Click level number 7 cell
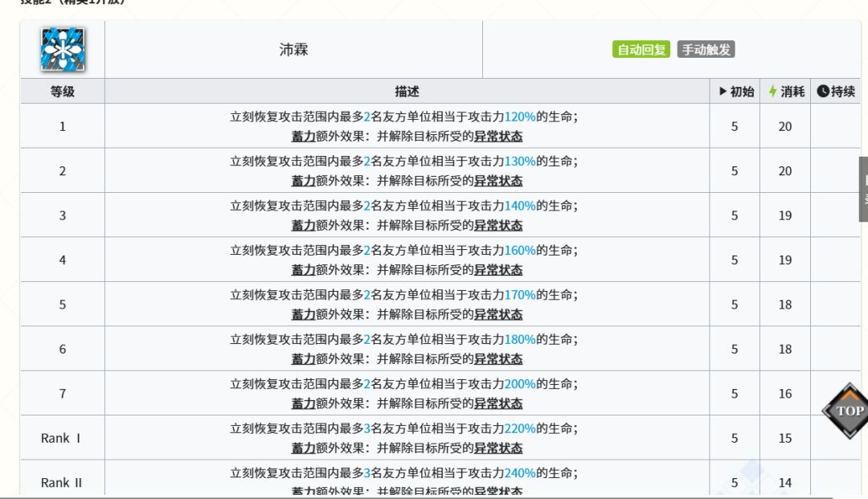 click(x=63, y=394)
